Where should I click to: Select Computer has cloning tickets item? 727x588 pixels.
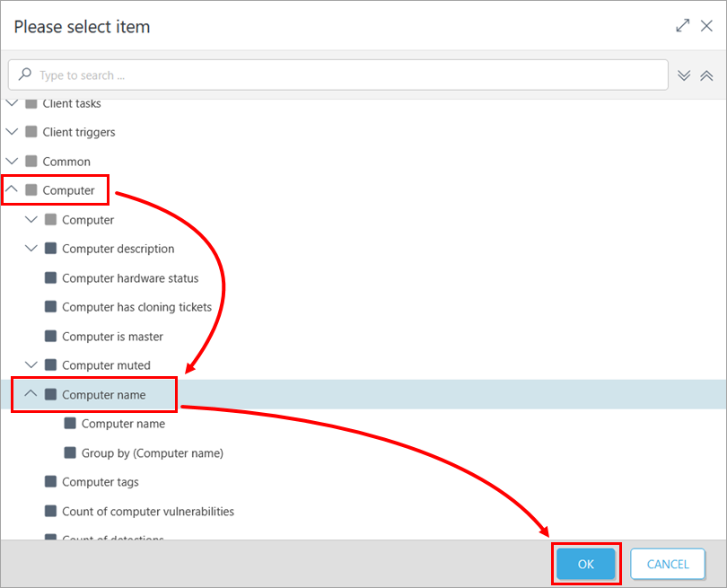click(136, 307)
